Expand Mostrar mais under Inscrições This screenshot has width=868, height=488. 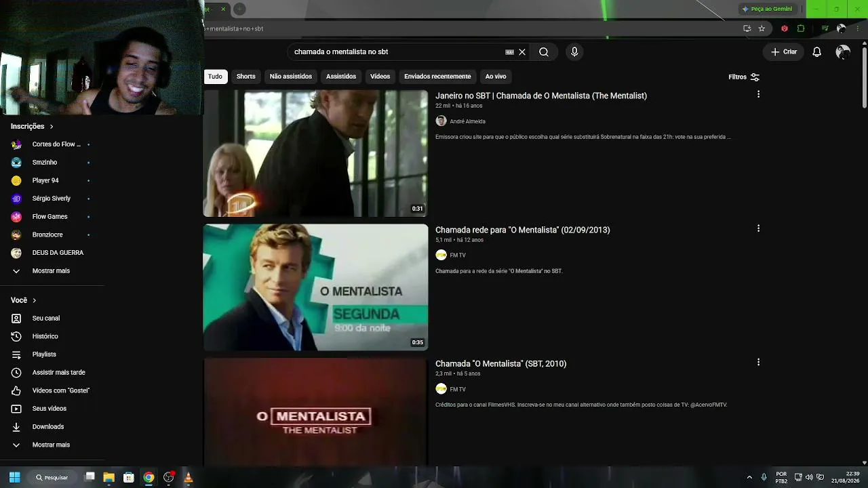(x=52, y=271)
